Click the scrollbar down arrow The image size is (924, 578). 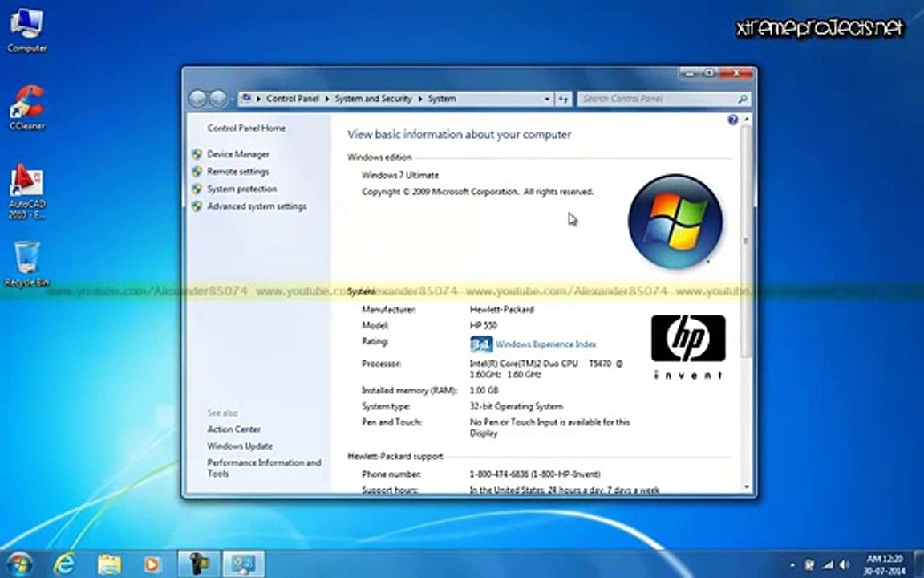click(747, 487)
